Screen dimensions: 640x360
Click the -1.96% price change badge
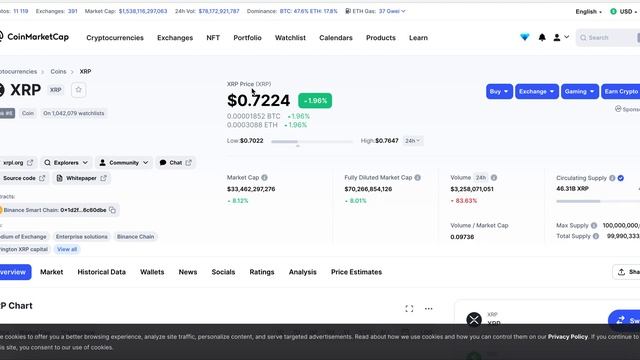(x=315, y=100)
